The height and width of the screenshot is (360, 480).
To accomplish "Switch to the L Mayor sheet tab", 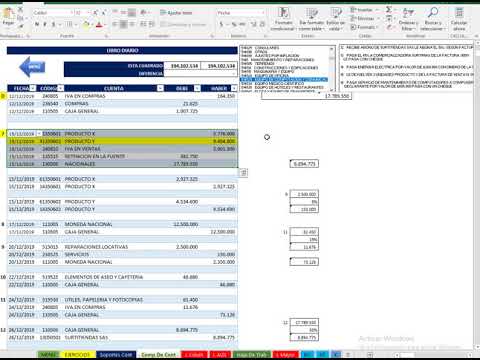I will click(x=285, y=355).
